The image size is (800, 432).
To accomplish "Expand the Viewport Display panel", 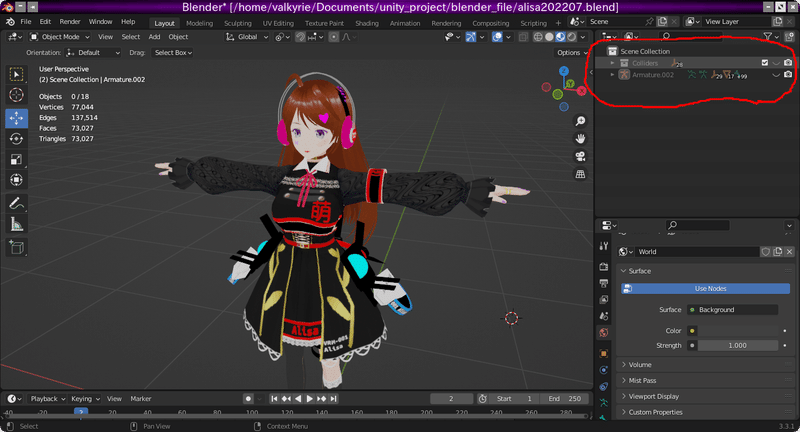I will [x=654, y=396].
